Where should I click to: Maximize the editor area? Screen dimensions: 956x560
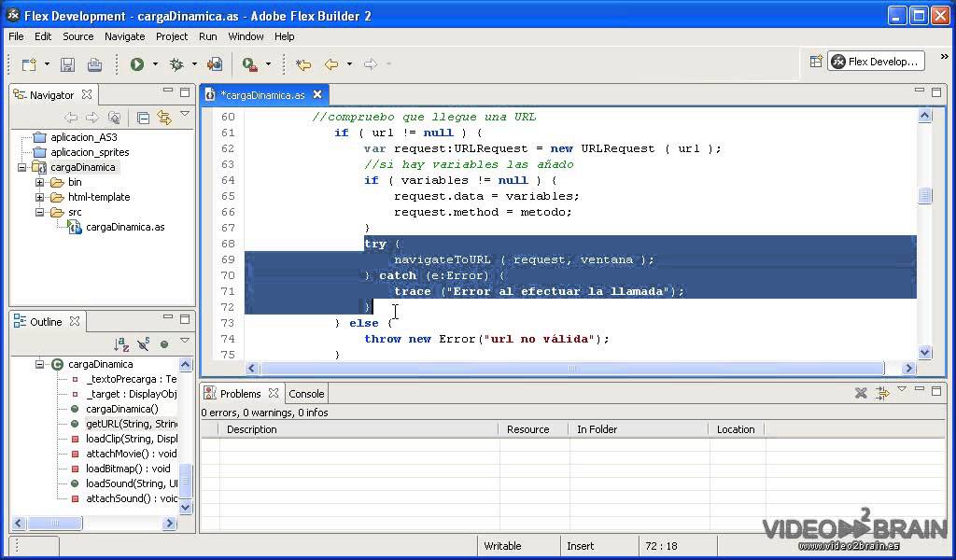[936, 92]
